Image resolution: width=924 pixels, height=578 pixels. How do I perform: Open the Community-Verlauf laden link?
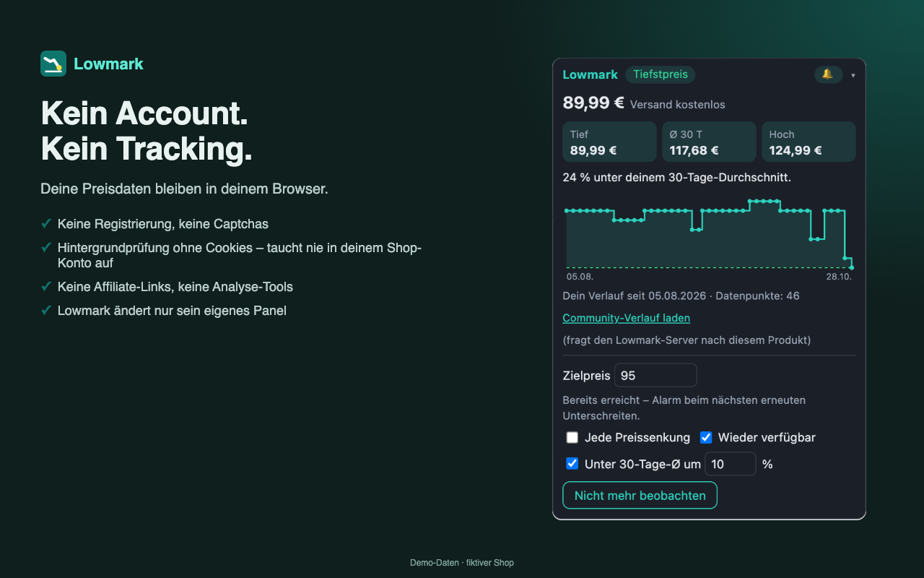coord(627,318)
